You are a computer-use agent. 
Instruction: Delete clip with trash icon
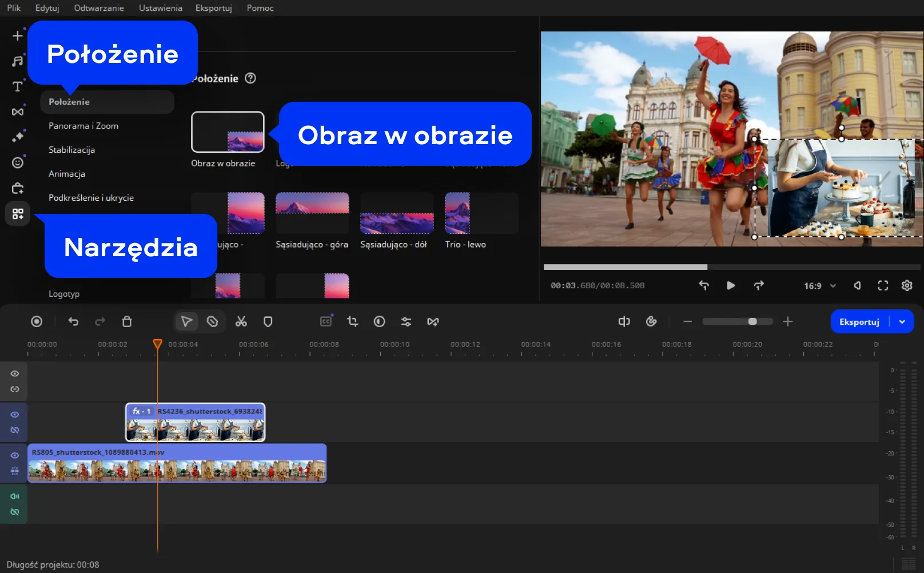pos(127,322)
